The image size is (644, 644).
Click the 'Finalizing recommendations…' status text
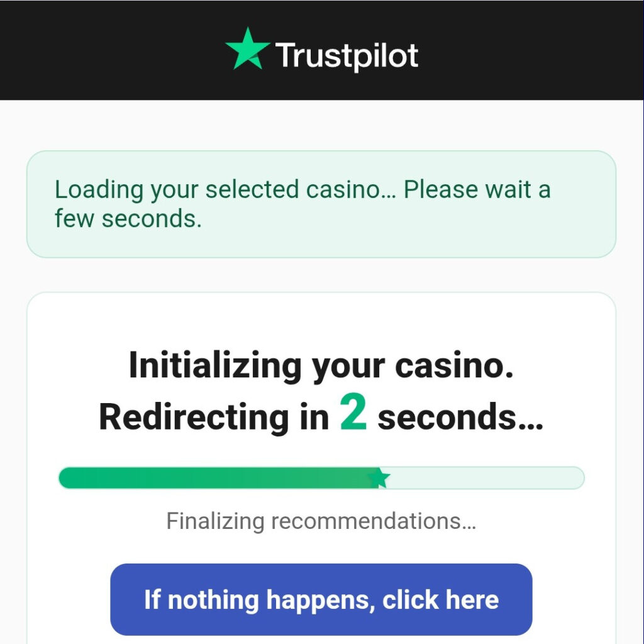(x=321, y=521)
